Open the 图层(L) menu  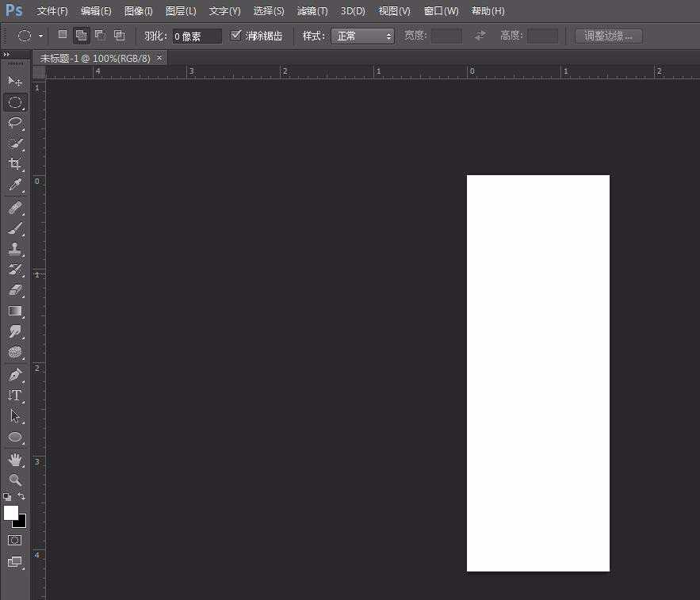click(x=181, y=11)
